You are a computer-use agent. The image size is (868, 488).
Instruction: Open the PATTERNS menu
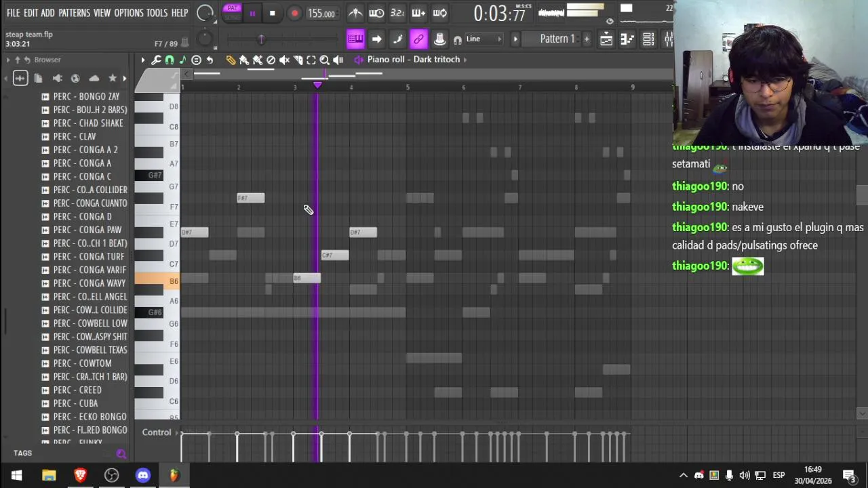[x=74, y=13]
